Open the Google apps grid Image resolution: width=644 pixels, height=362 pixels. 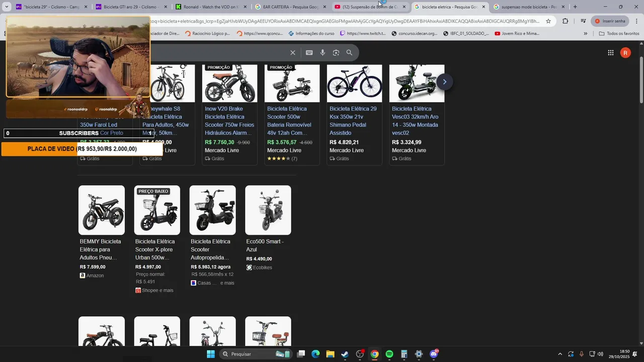(x=611, y=53)
